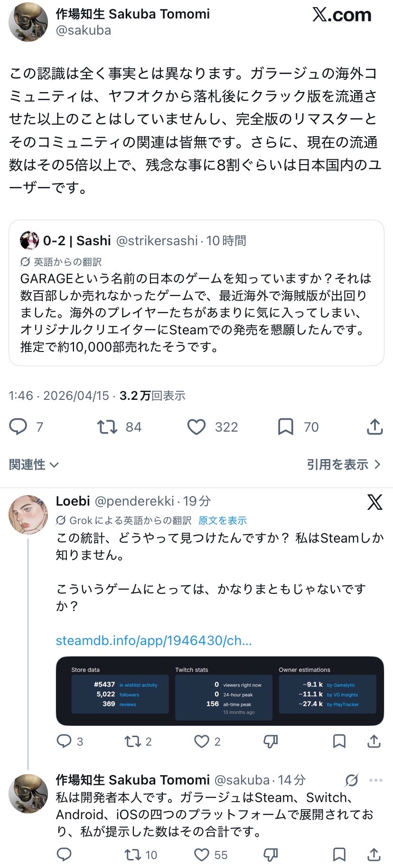393x868 pixels.
Task: Open more options on Sakuba's reply
Action: pyautogui.click(x=375, y=780)
